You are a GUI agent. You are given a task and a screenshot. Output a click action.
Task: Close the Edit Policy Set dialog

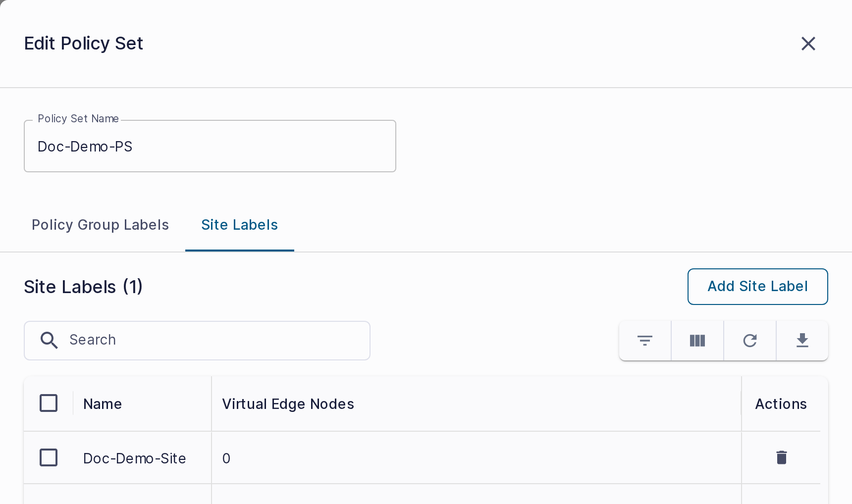click(x=808, y=44)
